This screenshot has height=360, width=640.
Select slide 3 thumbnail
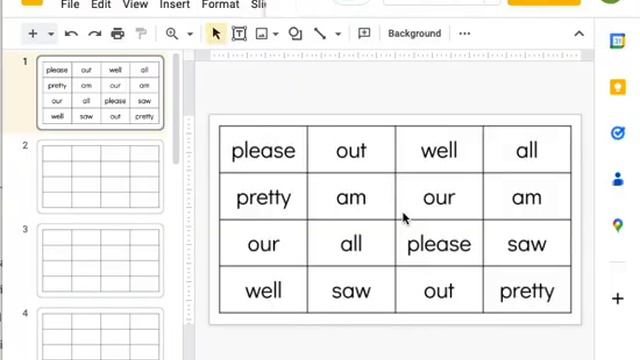click(x=100, y=260)
